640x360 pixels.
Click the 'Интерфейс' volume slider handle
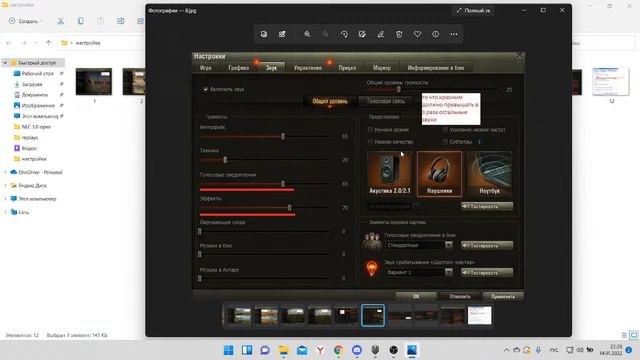283,136
